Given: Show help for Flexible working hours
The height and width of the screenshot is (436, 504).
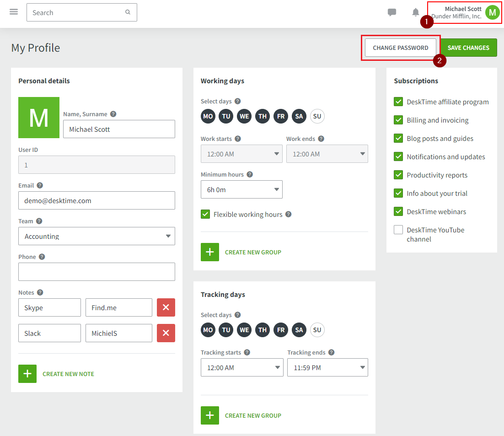Looking at the screenshot, I should tap(289, 215).
